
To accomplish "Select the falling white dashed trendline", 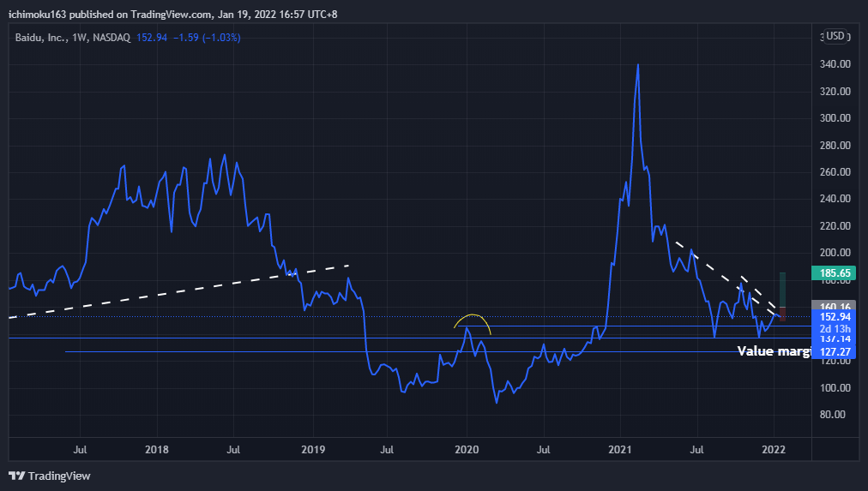I will click(x=725, y=279).
